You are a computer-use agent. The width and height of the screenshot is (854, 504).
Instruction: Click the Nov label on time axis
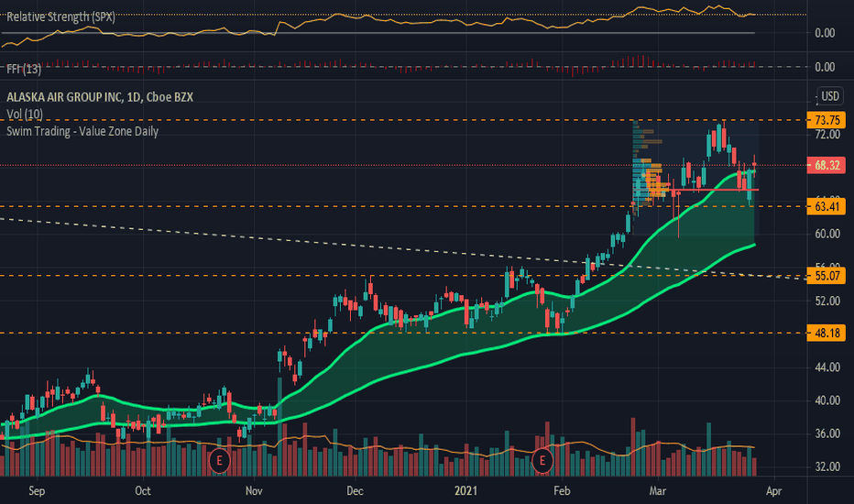[254, 491]
